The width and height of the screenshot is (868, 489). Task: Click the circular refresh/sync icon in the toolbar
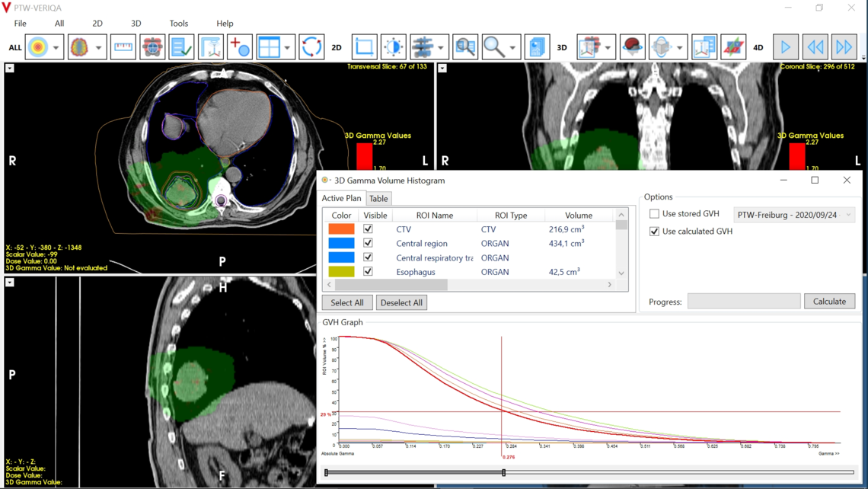point(311,46)
